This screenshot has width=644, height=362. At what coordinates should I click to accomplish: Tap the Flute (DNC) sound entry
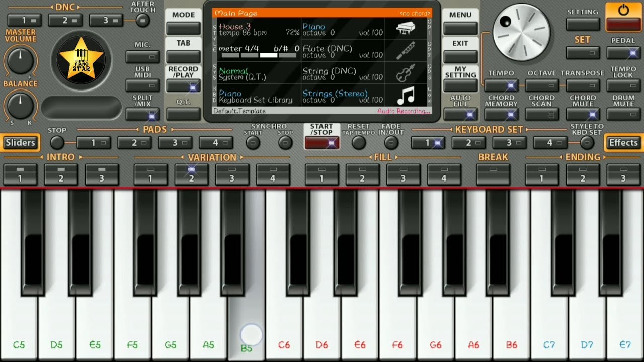click(343, 51)
